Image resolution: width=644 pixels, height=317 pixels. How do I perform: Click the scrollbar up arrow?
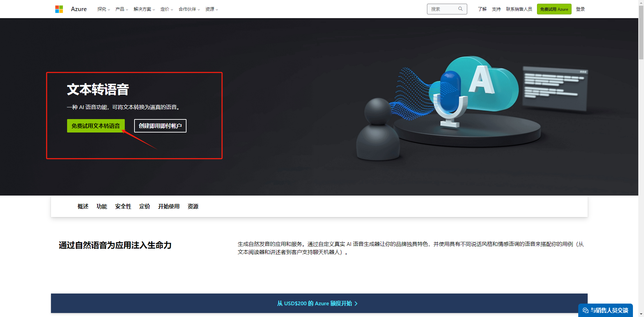coord(641,2)
